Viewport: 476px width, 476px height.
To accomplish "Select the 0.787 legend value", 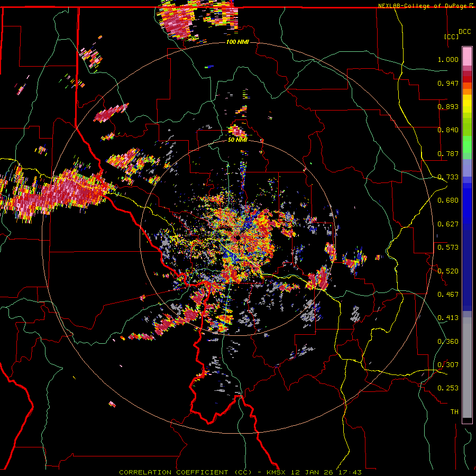I will click(448, 153).
